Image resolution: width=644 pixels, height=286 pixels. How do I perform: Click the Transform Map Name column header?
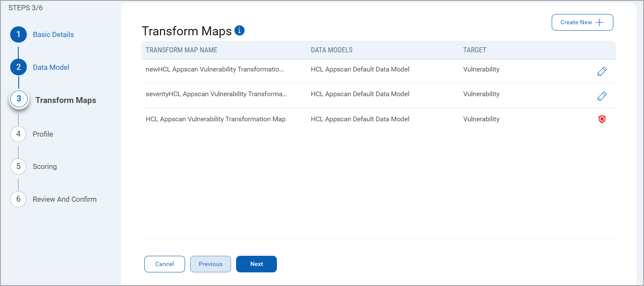[x=181, y=50]
